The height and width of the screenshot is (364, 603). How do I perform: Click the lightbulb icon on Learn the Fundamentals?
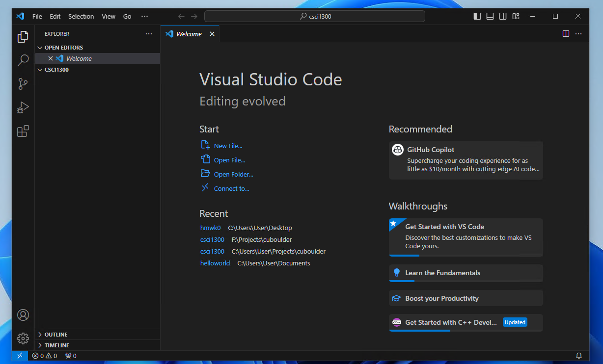coord(397,273)
